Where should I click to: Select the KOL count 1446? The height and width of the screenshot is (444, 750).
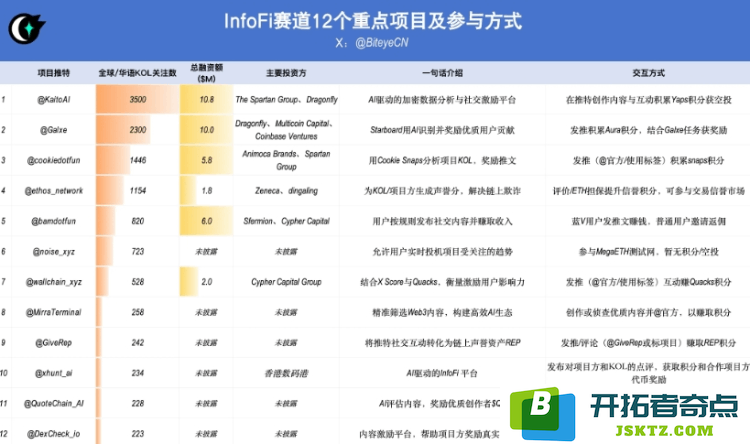pyautogui.click(x=138, y=160)
